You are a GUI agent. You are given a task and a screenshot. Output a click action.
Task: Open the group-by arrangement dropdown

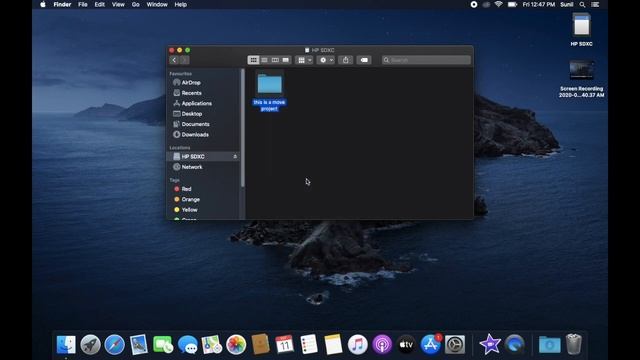point(304,60)
